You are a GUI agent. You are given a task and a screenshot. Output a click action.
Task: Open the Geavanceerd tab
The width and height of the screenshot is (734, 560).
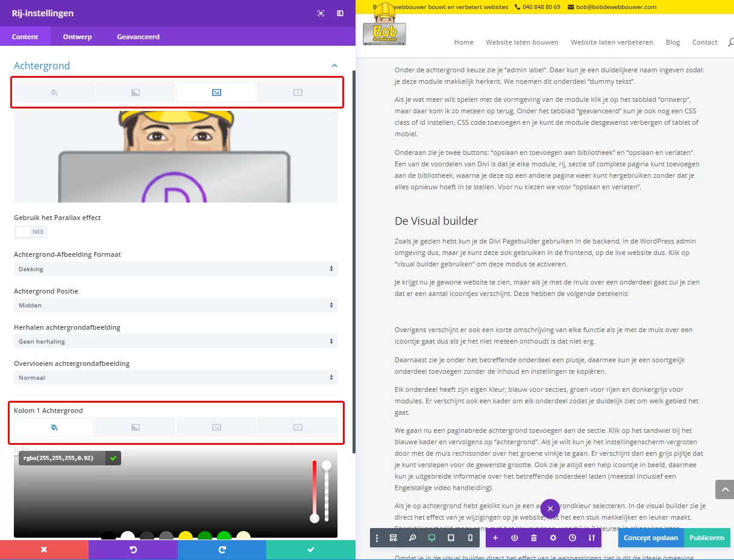[x=137, y=36]
